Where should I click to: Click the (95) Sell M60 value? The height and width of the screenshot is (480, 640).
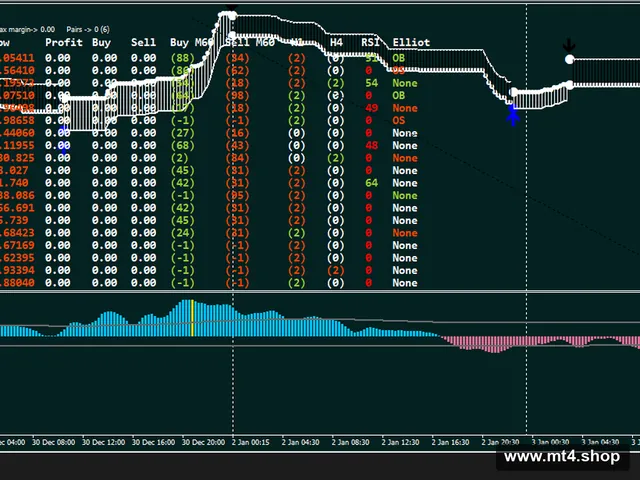coord(237,196)
